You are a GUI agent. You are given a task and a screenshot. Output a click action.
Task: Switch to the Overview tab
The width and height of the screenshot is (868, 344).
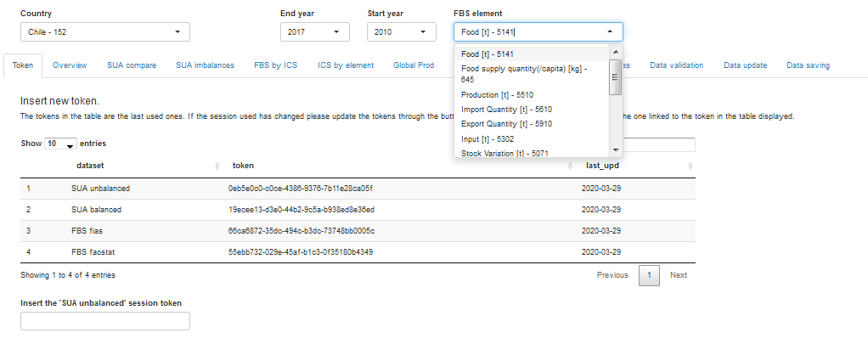click(70, 65)
